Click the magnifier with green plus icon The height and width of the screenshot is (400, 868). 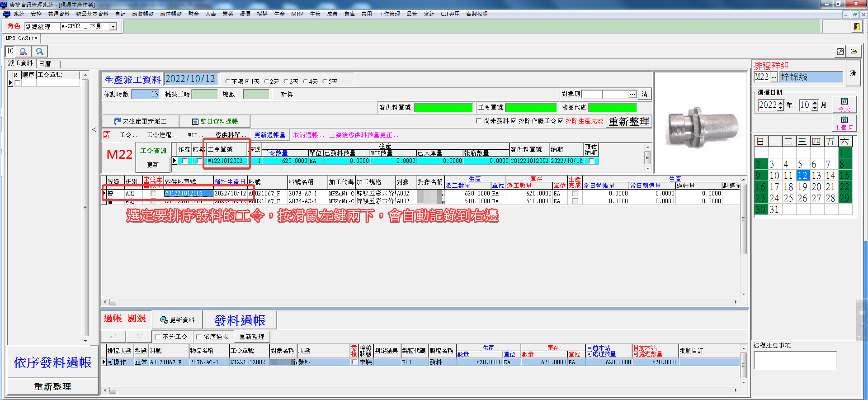pos(40,52)
